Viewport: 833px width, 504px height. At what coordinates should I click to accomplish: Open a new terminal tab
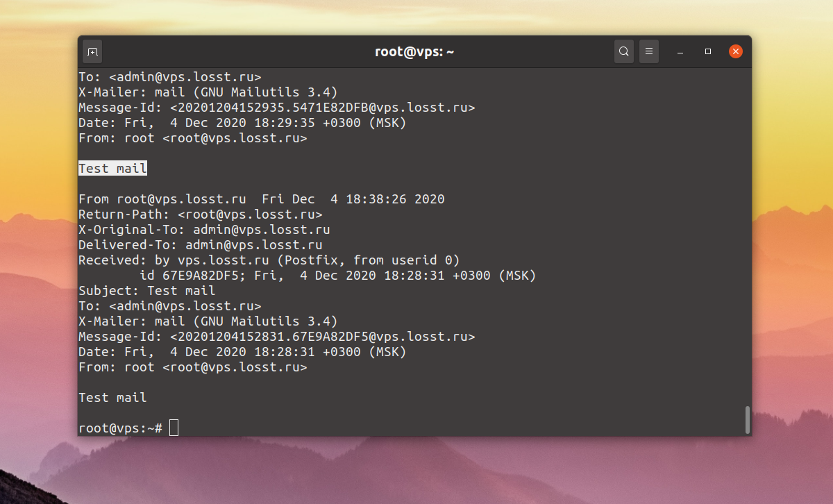click(93, 51)
